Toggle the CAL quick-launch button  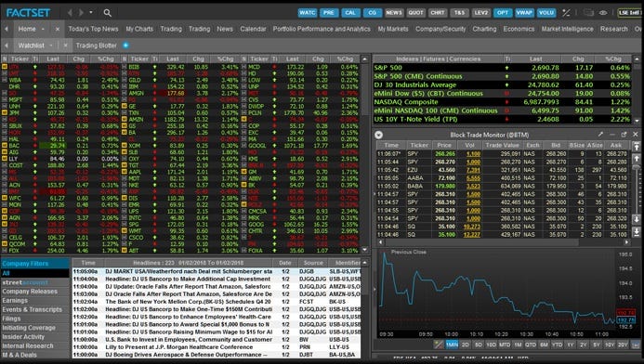[350, 13]
